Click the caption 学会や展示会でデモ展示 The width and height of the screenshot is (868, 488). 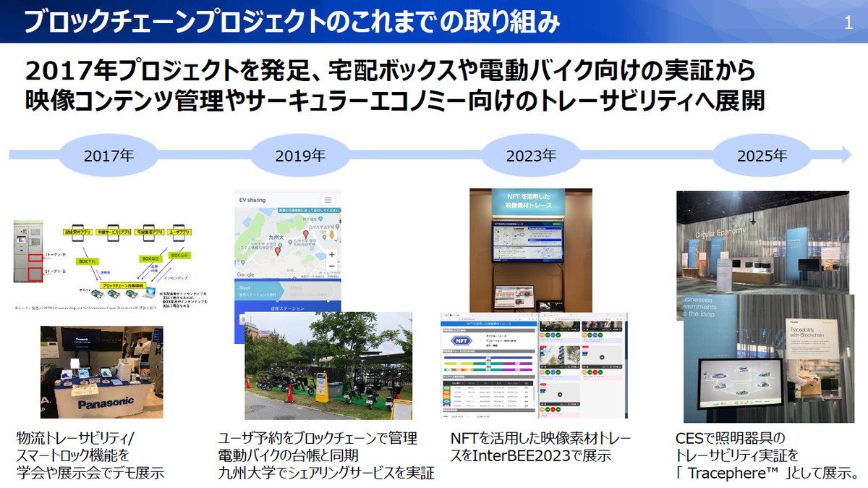point(90,474)
